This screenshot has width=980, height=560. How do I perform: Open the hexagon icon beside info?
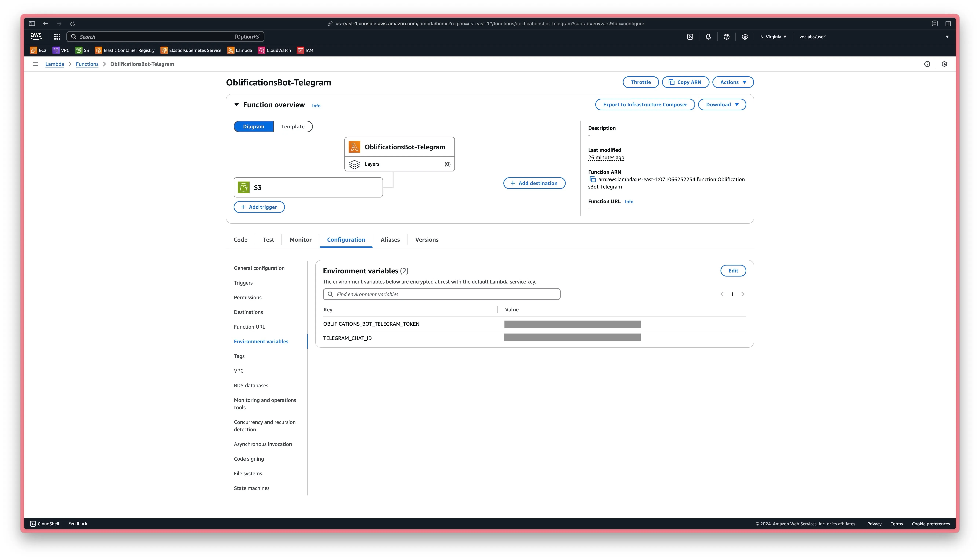(x=944, y=64)
